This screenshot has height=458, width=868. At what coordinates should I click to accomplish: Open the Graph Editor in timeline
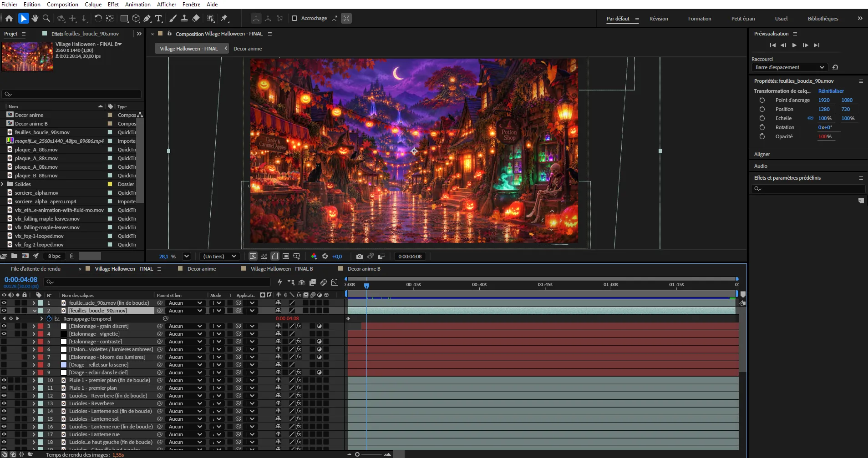[335, 282]
